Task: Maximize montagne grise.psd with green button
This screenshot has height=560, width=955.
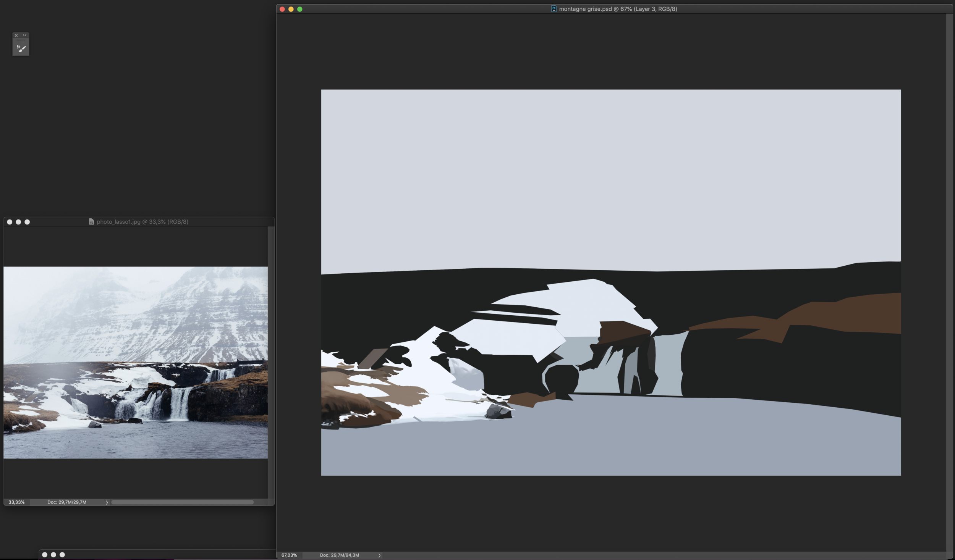Action: pos(300,9)
